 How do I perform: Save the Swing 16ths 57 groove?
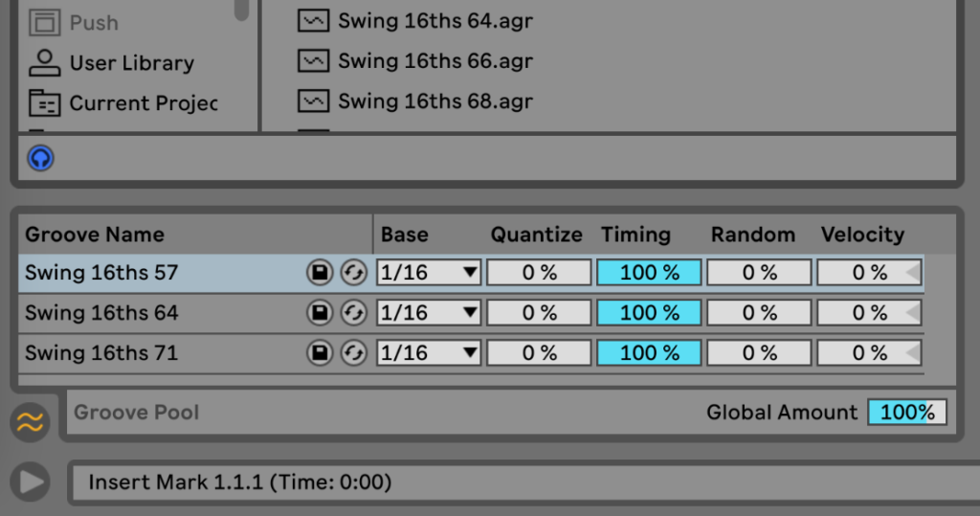pyautogui.click(x=320, y=273)
